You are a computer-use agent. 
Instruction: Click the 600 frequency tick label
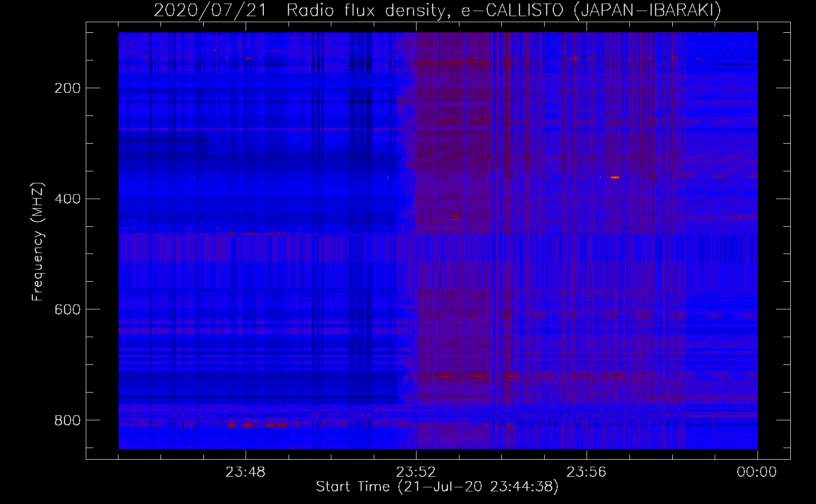pyautogui.click(x=67, y=309)
